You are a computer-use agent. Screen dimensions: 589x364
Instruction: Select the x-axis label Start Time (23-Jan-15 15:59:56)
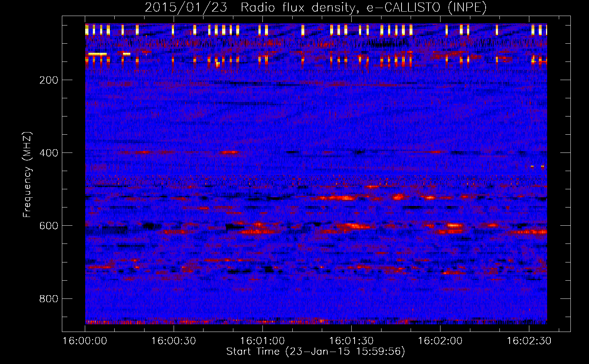pos(316,352)
